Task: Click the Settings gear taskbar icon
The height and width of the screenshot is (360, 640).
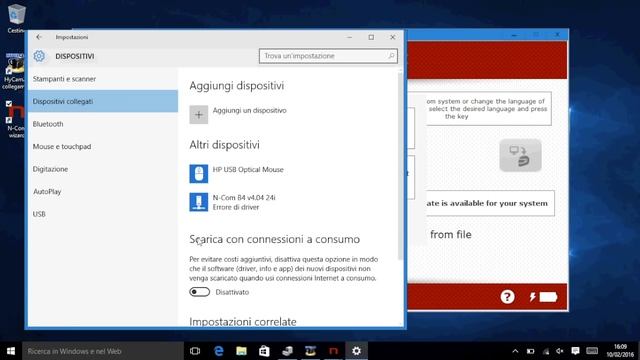Action: (356, 351)
